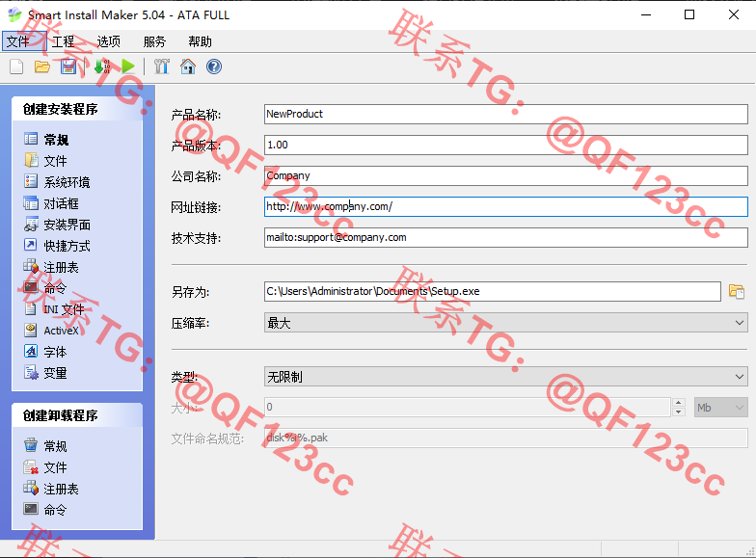Open the 系统环境 section icon
This screenshot has width=756, height=558.
click(31, 181)
